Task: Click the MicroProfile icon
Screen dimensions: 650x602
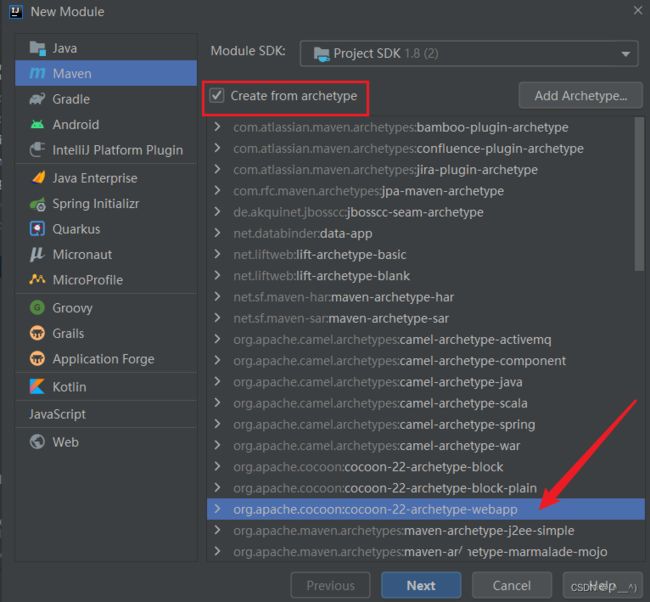Action: pos(37,280)
